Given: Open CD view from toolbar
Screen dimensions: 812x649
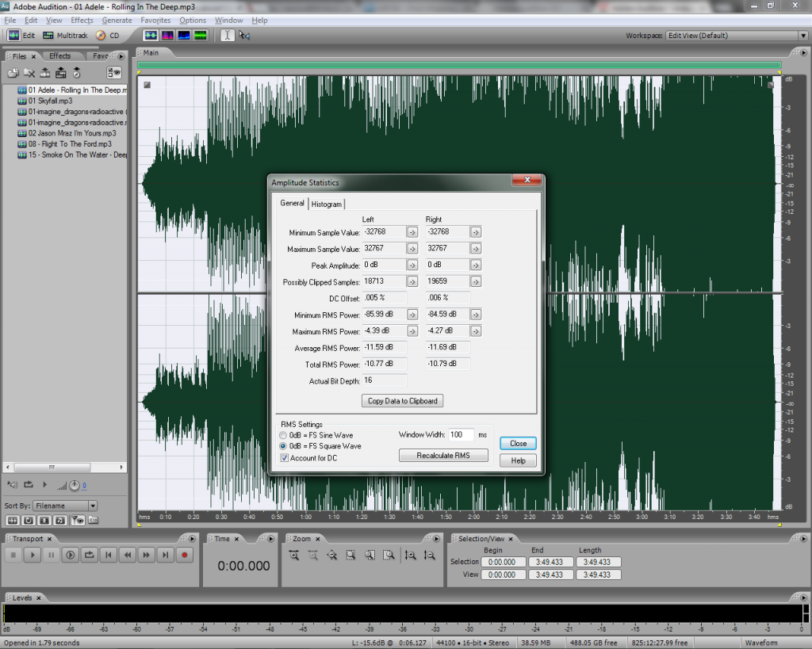Looking at the screenshot, I should tap(107, 36).
